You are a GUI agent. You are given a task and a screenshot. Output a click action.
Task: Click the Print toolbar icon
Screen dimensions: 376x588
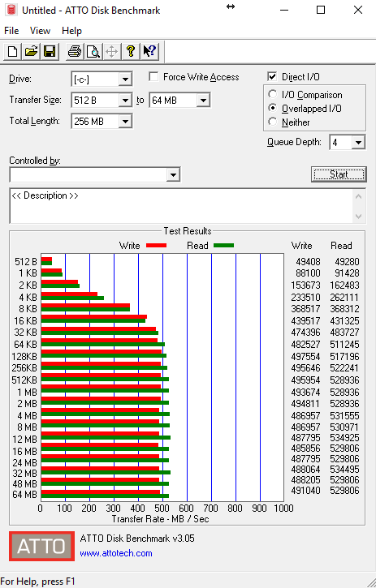[75, 51]
